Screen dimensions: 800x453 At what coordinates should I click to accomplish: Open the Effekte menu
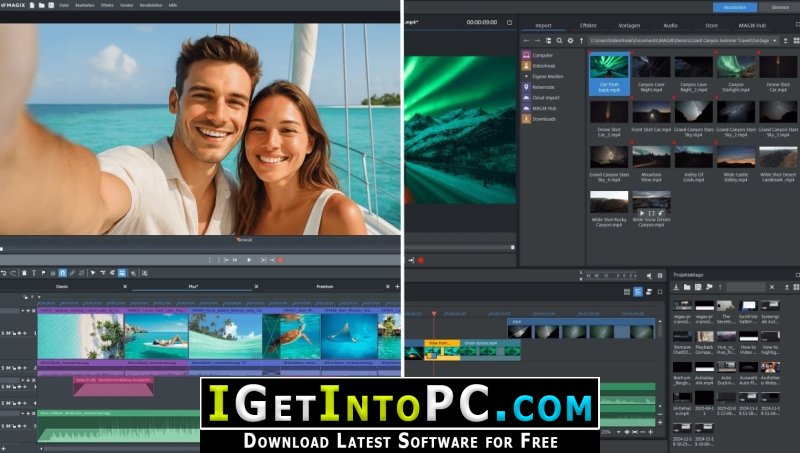point(107,5)
